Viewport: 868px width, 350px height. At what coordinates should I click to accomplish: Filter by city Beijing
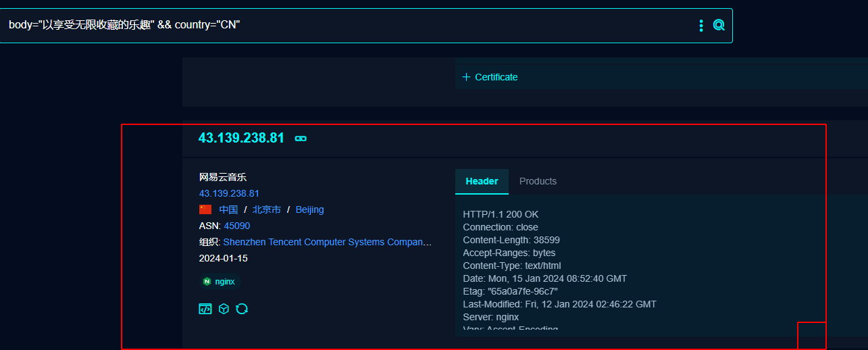click(310, 209)
